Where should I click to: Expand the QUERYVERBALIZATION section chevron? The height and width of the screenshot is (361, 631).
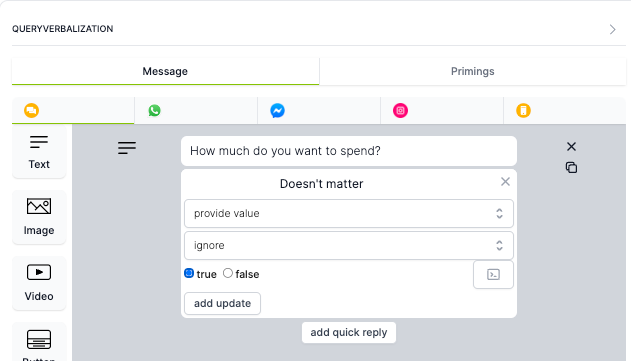pyautogui.click(x=612, y=29)
